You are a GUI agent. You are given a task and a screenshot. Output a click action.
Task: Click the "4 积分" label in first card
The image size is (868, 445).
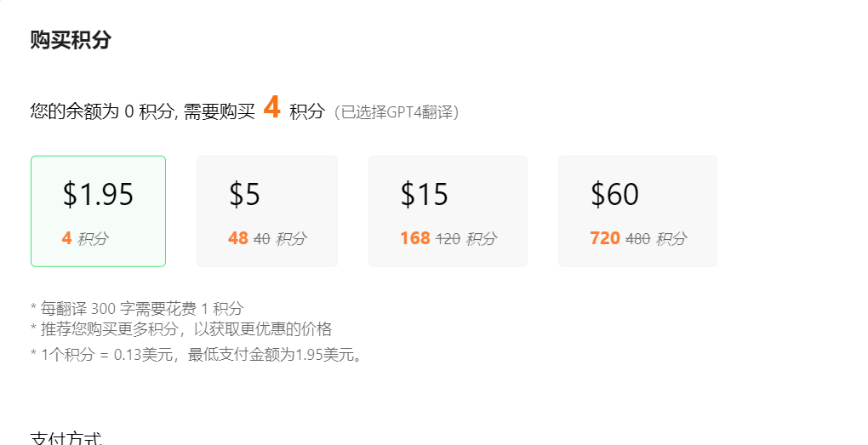click(85, 238)
